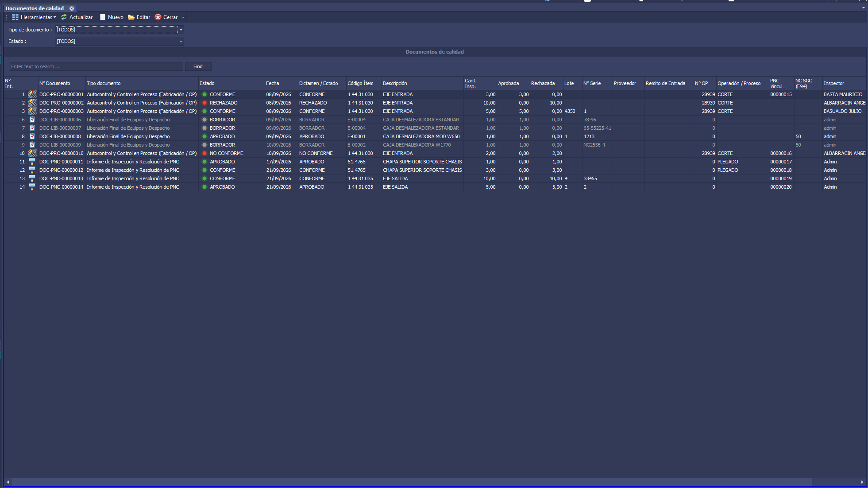Open the Herramientas toolbar menu
The image size is (868, 488).
(x=34, y=17)
